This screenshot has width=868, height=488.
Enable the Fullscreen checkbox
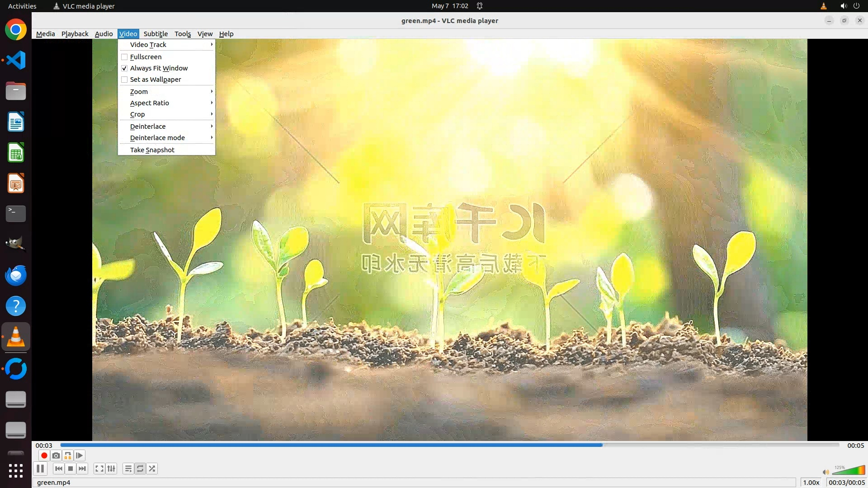click(x=124, y=57)
